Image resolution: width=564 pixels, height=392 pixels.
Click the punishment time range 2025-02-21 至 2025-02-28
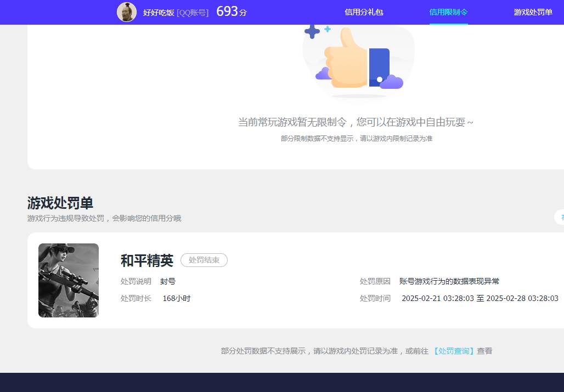click(480, 298)
